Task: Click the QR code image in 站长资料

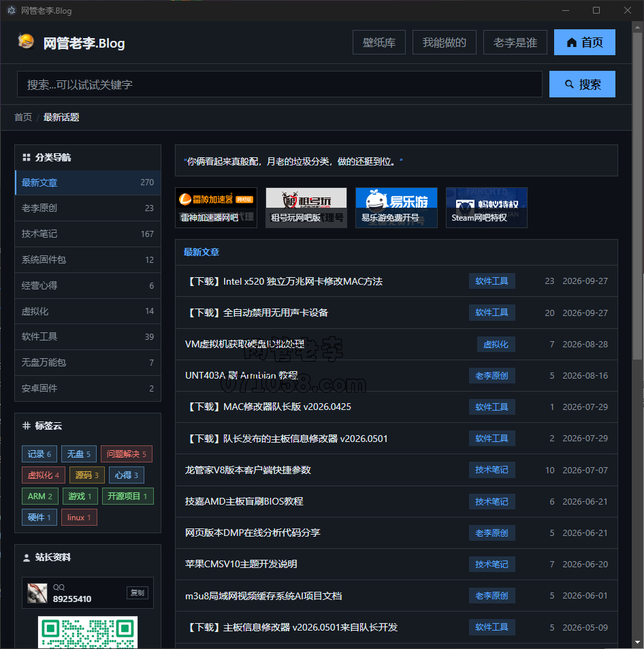Action: 88,632
